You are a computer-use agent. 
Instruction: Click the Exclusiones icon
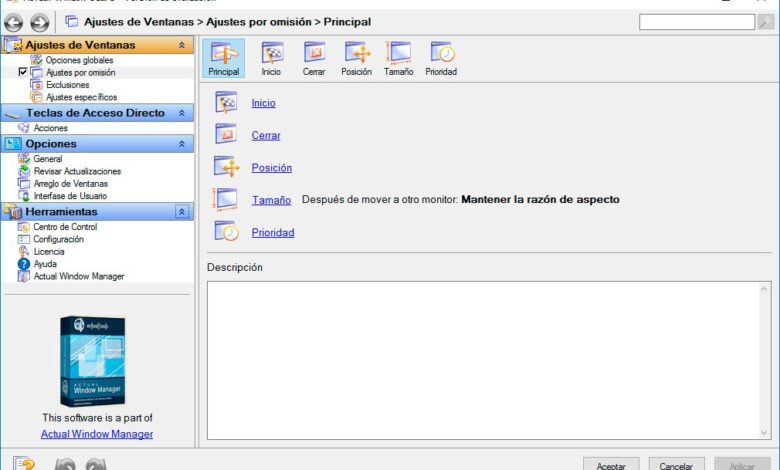[x=36, y=85]
